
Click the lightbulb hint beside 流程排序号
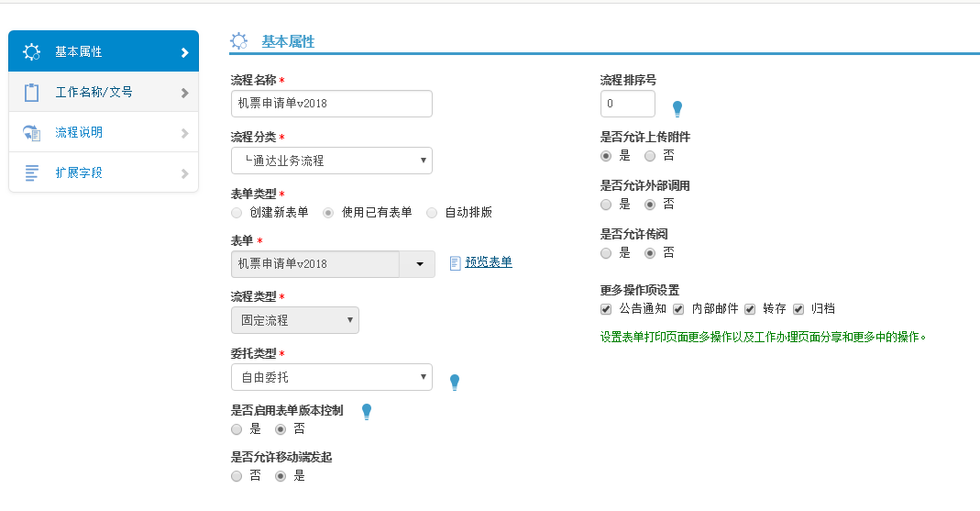pos(677,109)
